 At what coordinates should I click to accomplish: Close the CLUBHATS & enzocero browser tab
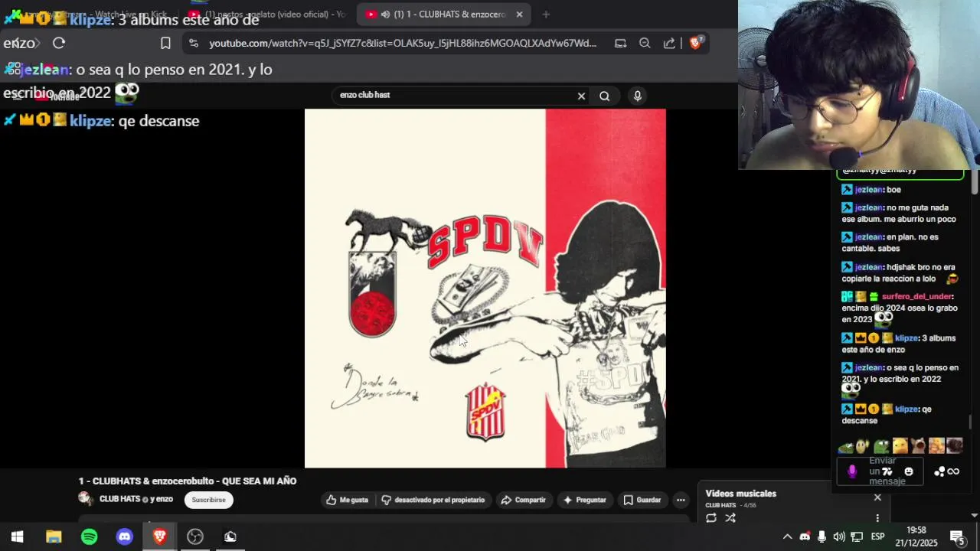click(519, 14)
